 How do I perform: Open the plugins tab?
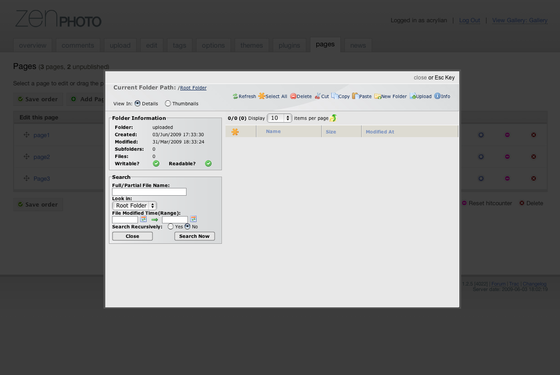pos(289,45)
